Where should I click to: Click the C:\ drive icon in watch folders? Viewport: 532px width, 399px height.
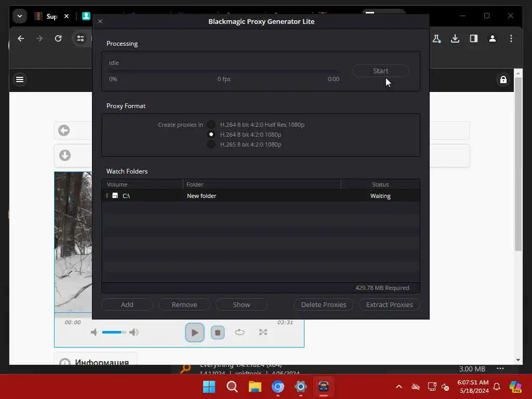click(x=115, y=195)
